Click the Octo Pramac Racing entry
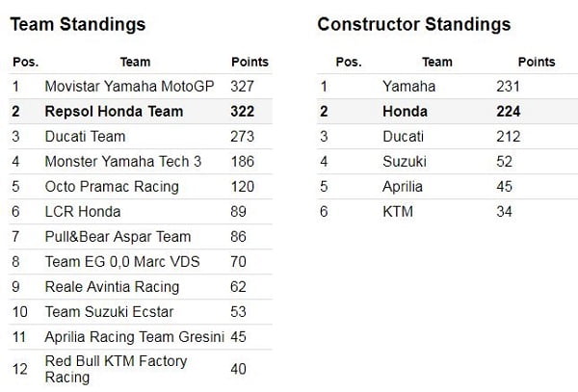The height and width of the screenshot is (392, 578). click(x=106, y=187)
